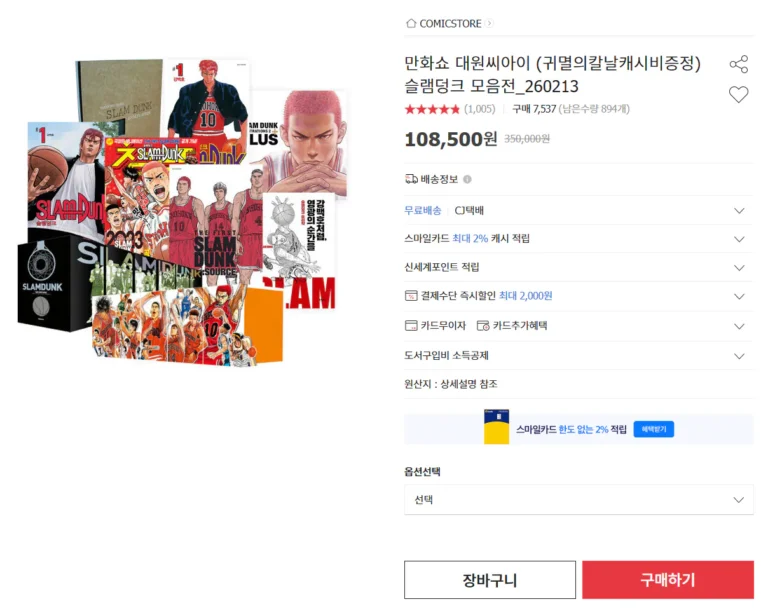Expand the 무료배송 CJ택배 shipping row
The image size is (768, 611).
coord(578,211)
